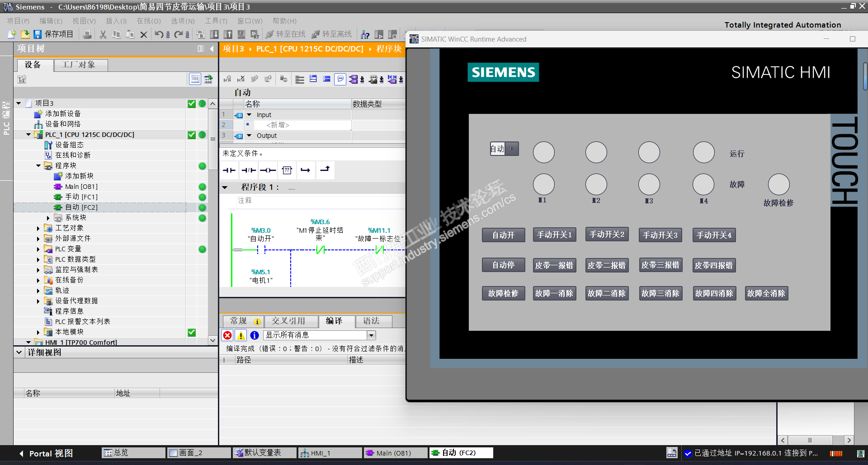Open the 项目(P) menu
The width and height of the screenshot is (868, 465).
point(18,21)
